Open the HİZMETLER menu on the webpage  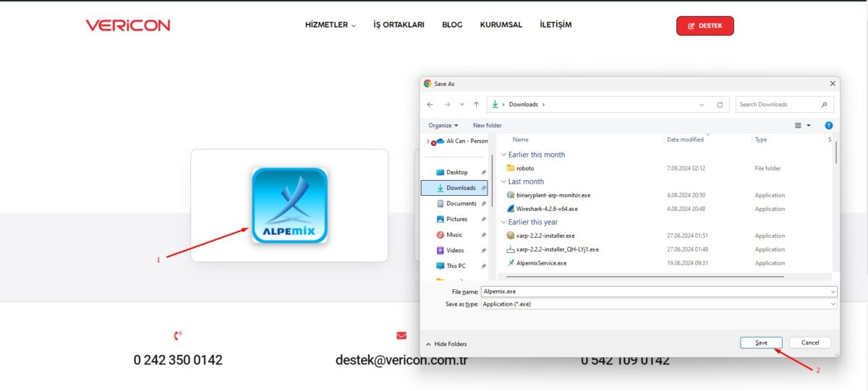point(331,25)
